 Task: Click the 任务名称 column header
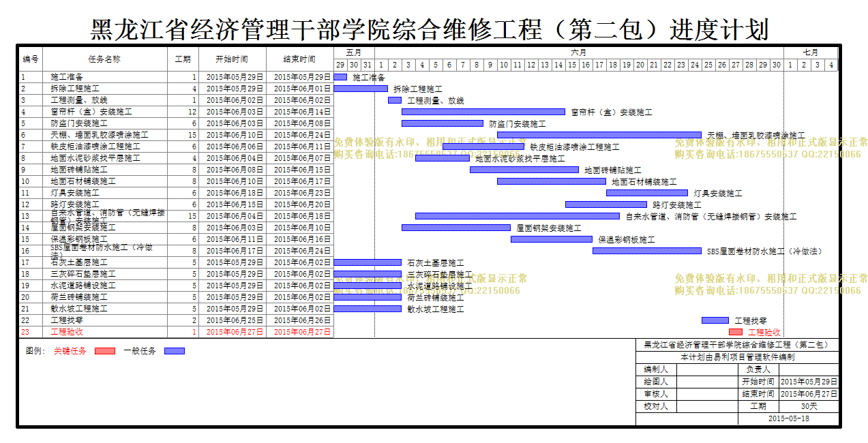pyautogui.click(x=104, y=59)
